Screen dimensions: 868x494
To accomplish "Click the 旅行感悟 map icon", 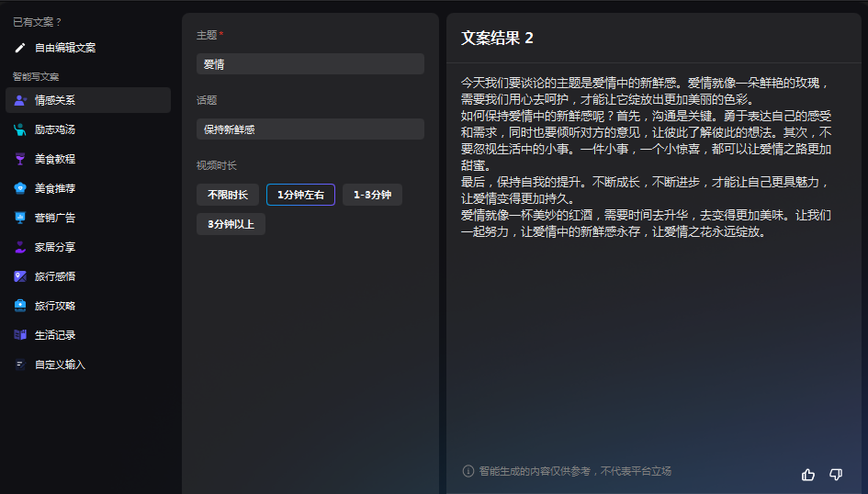I will tap(20, 276).
